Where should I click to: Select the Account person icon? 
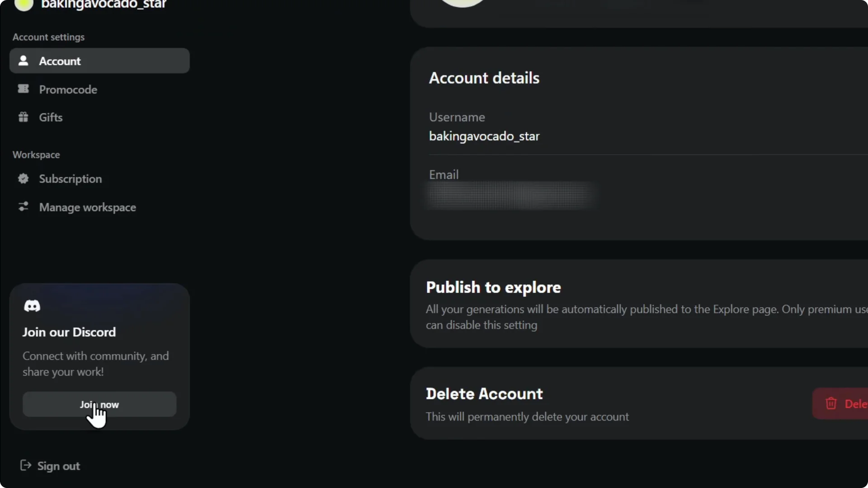[23, 61]
